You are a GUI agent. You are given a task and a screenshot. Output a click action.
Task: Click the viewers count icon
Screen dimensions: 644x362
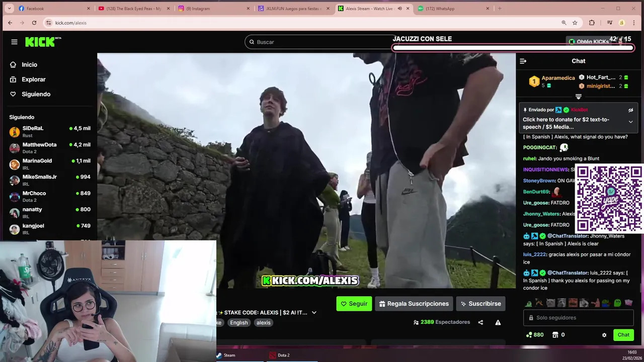pos(416,322)
